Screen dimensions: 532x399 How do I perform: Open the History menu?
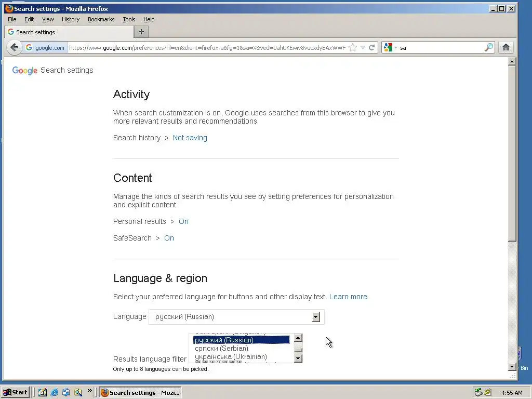point(71,19)
